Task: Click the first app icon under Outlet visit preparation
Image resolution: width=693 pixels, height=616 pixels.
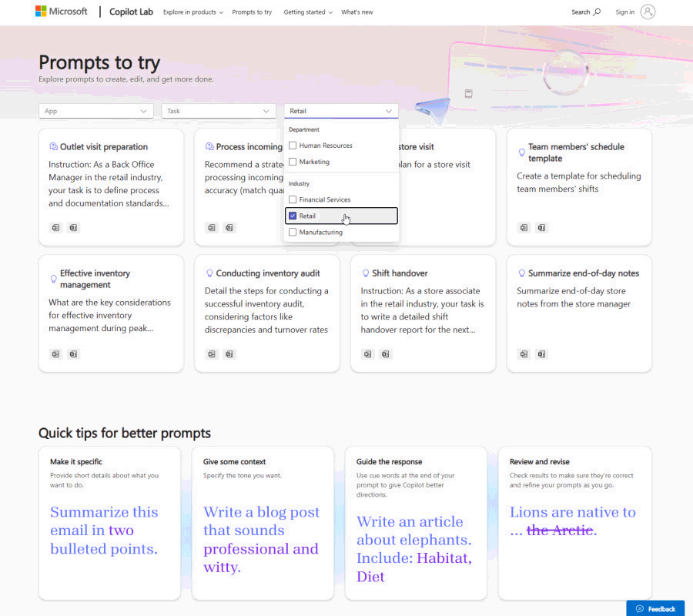Action: coord(55,228)
